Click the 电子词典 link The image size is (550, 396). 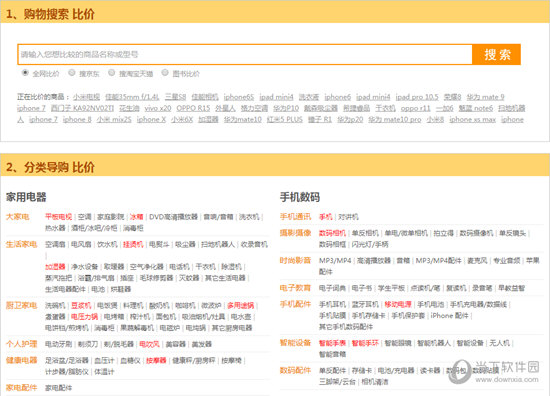tap(332, 288)
